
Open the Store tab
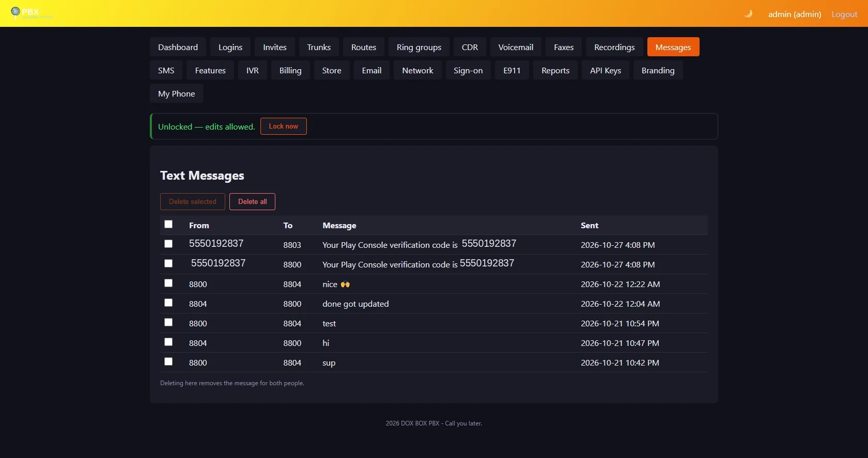tap(332, 70)
